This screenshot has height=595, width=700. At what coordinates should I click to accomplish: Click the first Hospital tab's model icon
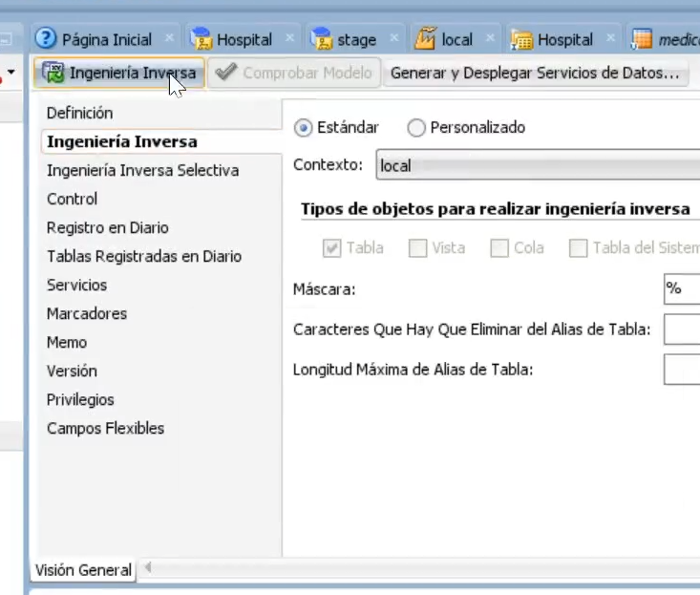[202, 39]
